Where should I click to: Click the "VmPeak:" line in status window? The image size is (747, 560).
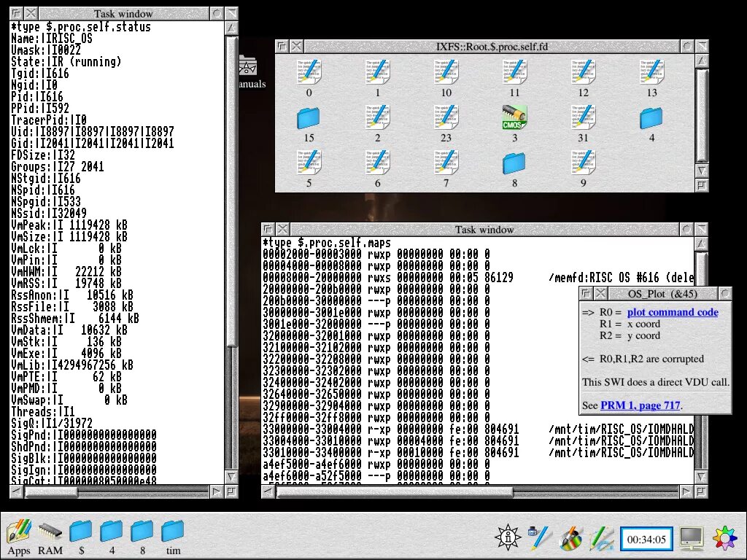[69, 225]
